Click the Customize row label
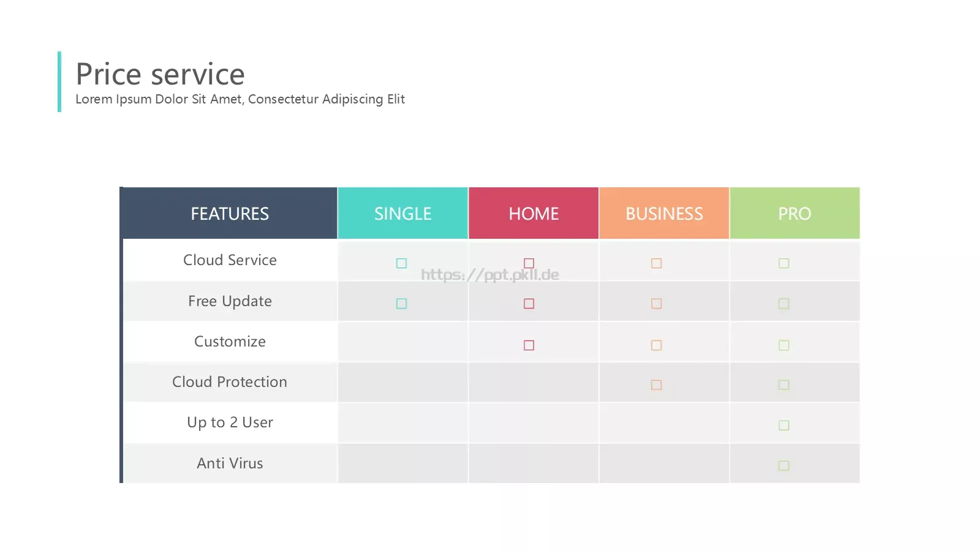 click(x=230, y=342)
